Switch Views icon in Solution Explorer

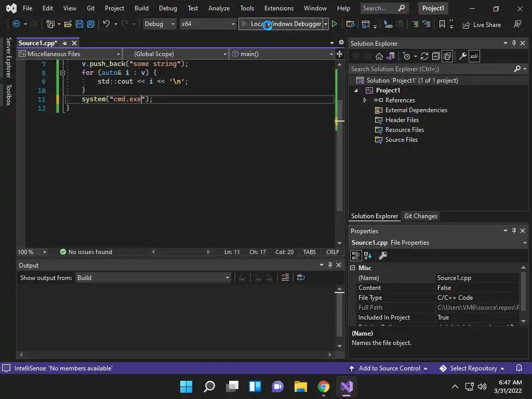(391, 56)
